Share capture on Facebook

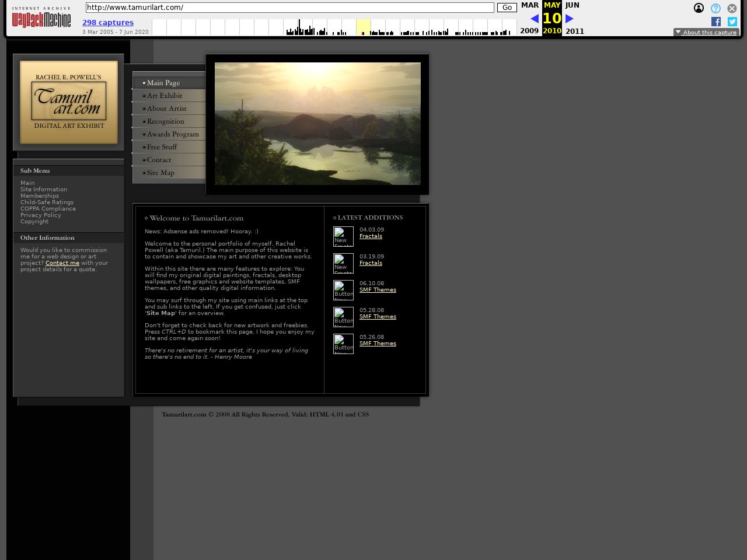point(716,22)
